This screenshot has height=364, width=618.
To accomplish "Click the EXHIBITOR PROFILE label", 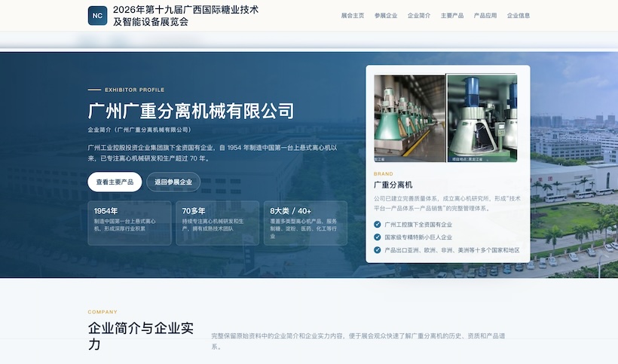I will point(134,90).
